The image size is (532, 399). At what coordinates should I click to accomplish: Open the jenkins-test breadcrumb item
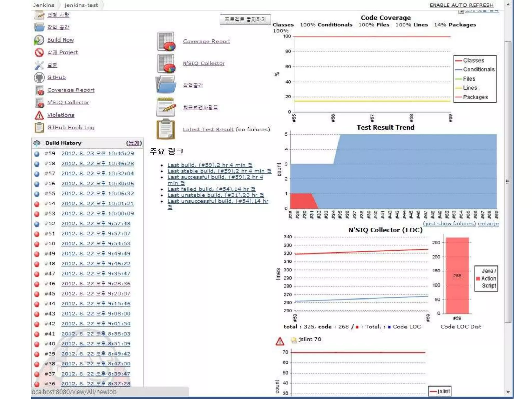click(x=81, y=5)
